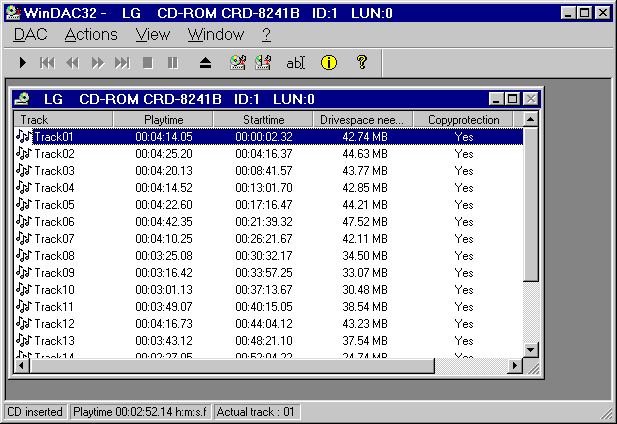Select Track05 in the track list
This screenshot has height=424, width=617.
click(54, 205)
